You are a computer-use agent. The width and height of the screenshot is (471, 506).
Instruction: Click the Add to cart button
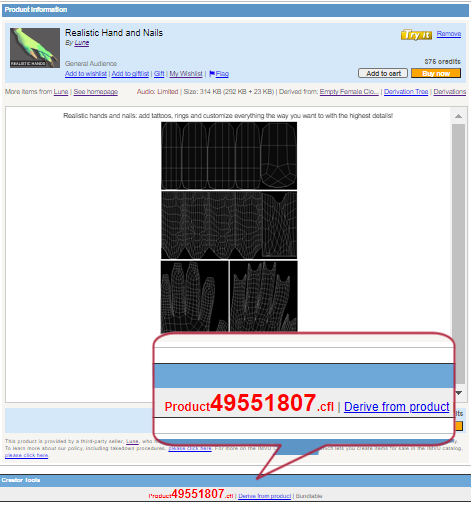point(383,73)
